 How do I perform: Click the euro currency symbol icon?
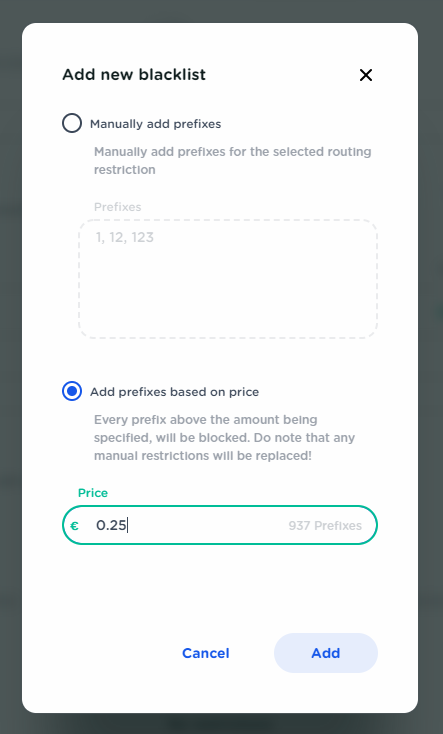74,526
